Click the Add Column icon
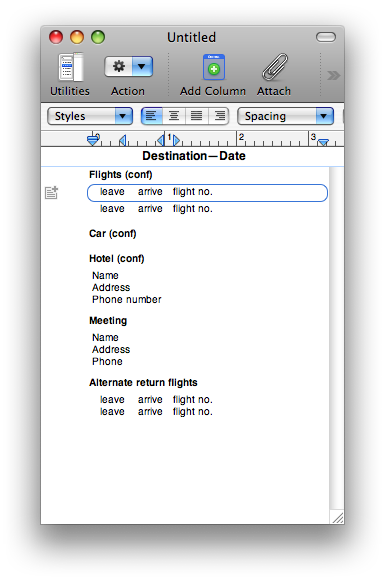 (213, 67)
